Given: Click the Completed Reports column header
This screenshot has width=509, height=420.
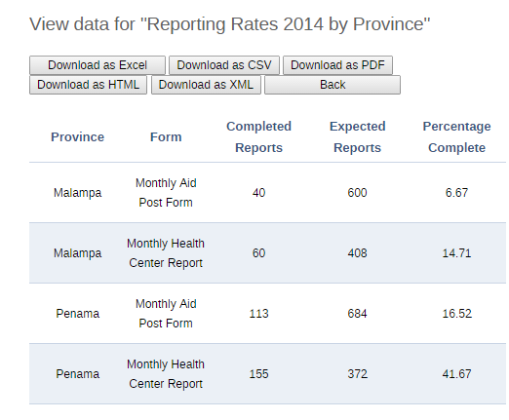Looking at the screenshot, I should click(x=258, y=136).
